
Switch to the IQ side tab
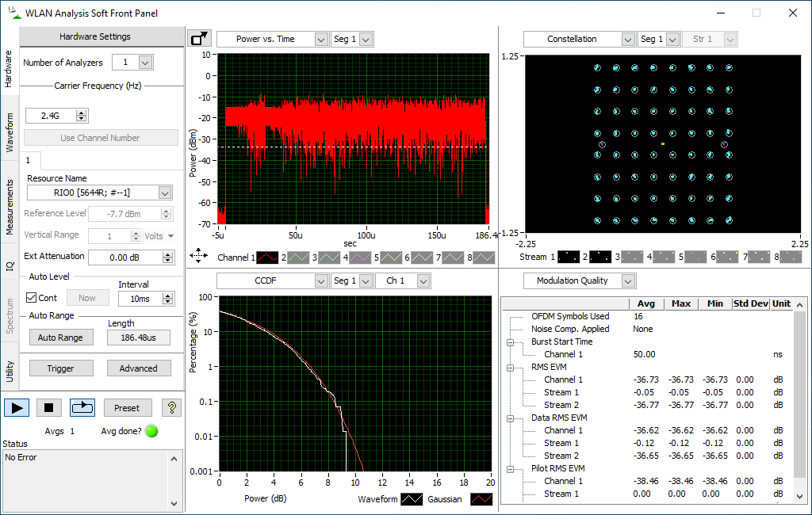pos(9,266)
